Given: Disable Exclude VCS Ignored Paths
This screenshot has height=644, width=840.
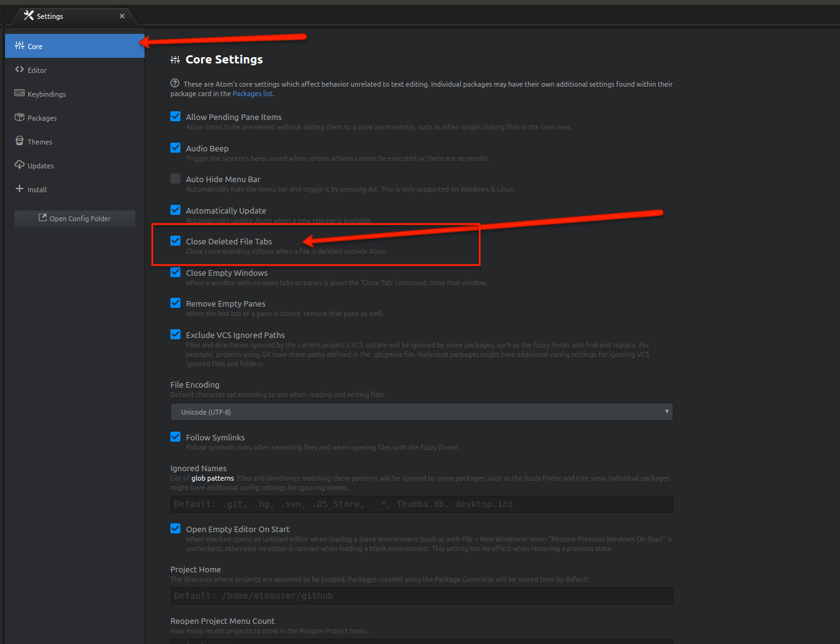Looking at the screenshot, I should click(175, 334).
